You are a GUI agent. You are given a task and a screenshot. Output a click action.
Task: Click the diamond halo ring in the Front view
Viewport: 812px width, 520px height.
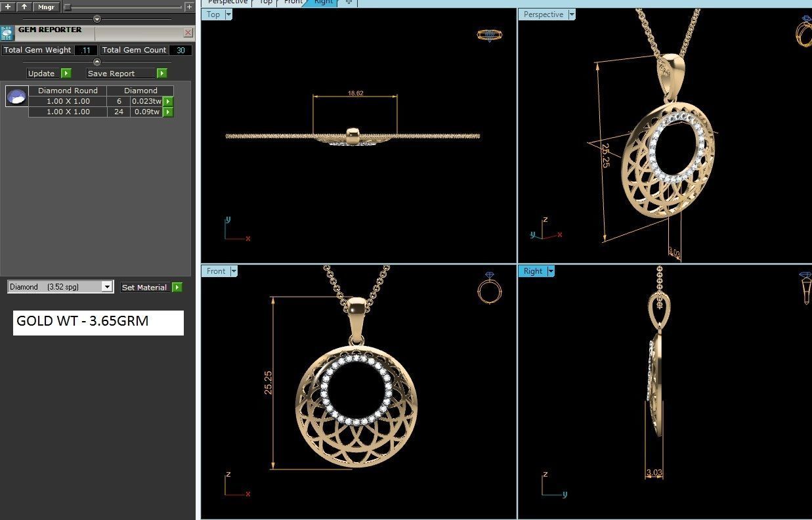click(x=356, y=391)
